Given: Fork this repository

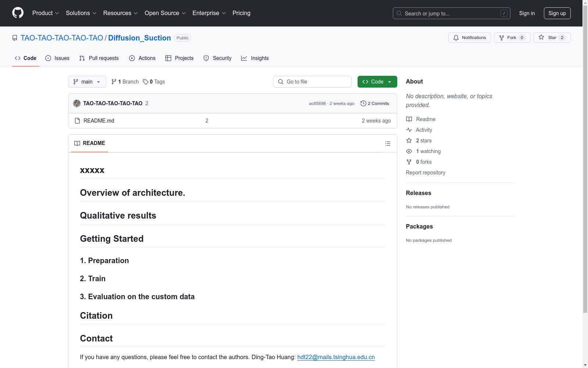Looking at the screenshot, I should point(512,38).
